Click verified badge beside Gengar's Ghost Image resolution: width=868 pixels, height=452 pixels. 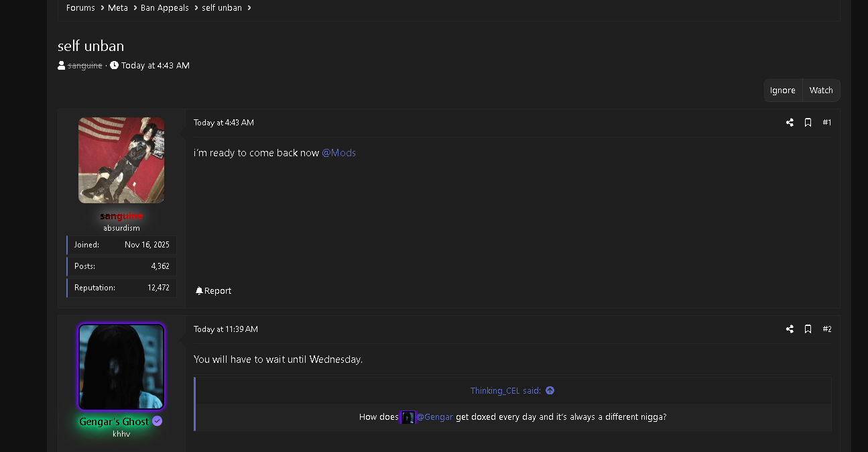158,421
